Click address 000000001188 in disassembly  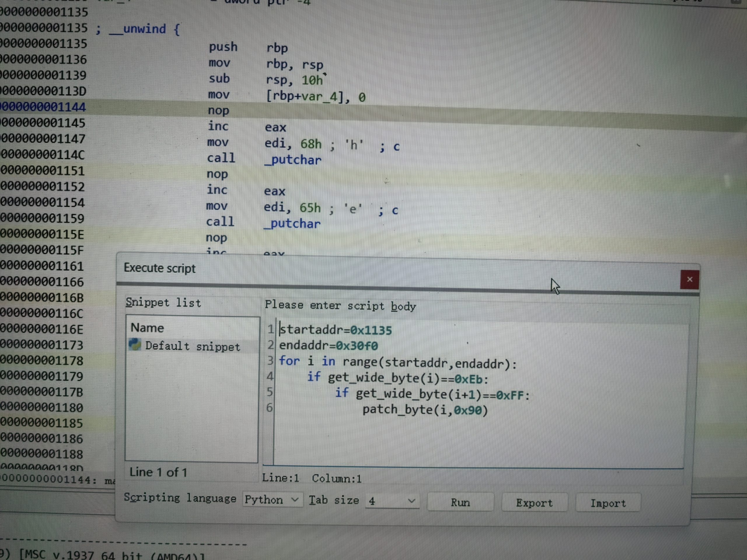click(41, 454)
